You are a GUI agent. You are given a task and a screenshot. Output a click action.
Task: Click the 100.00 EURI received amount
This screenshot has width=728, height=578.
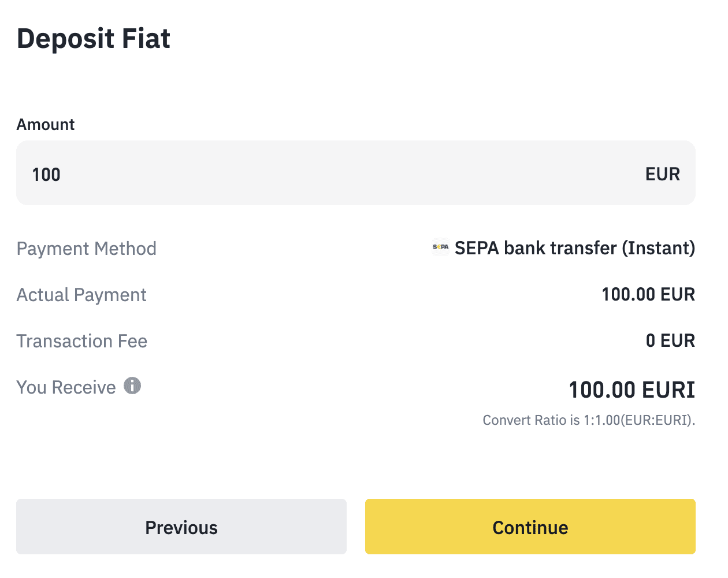632,390
